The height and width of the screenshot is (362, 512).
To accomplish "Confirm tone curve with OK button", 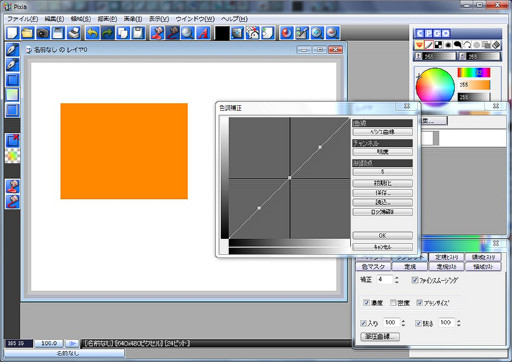I will pyautogui.click(x=382, y=235).
